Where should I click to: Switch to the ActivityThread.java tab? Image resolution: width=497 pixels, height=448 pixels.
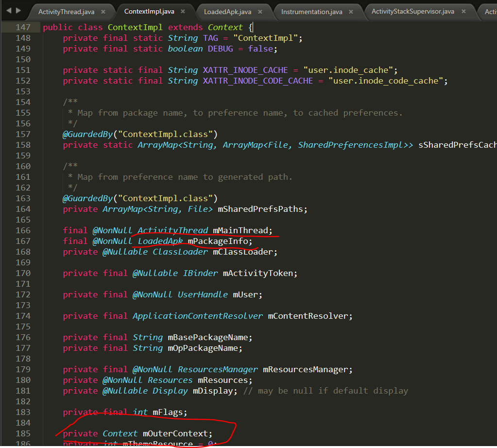[x=66, y=12]
